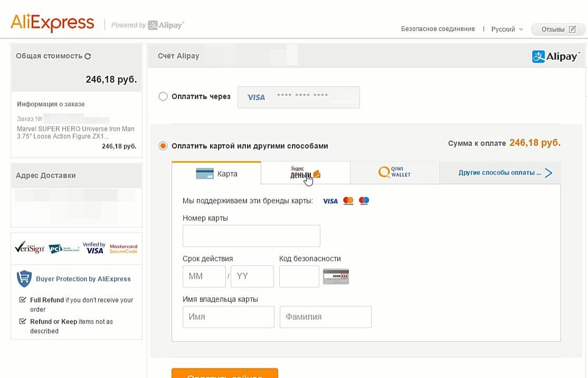Viewport: 588px width, 378px height.
Task: Switch to the Карта payment tab
Action: point(216,173)
